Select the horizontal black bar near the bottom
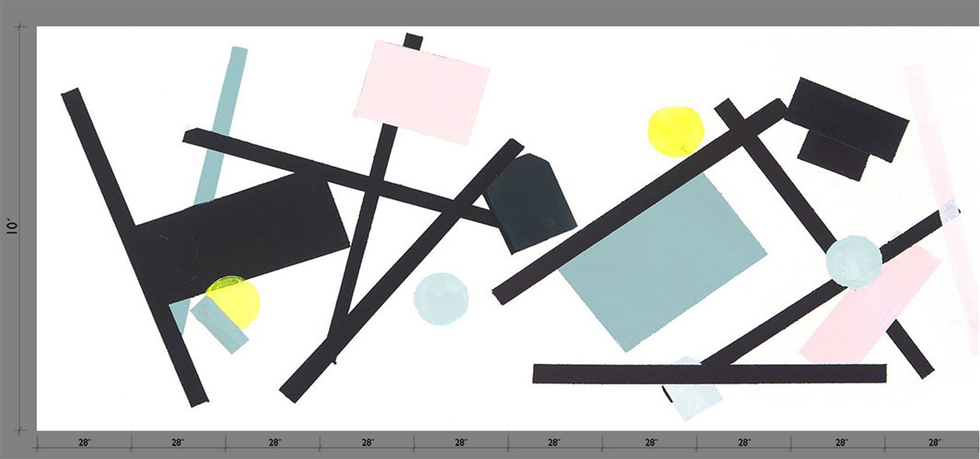This screenshot has height=459, width=980. [x=709, y=374]
